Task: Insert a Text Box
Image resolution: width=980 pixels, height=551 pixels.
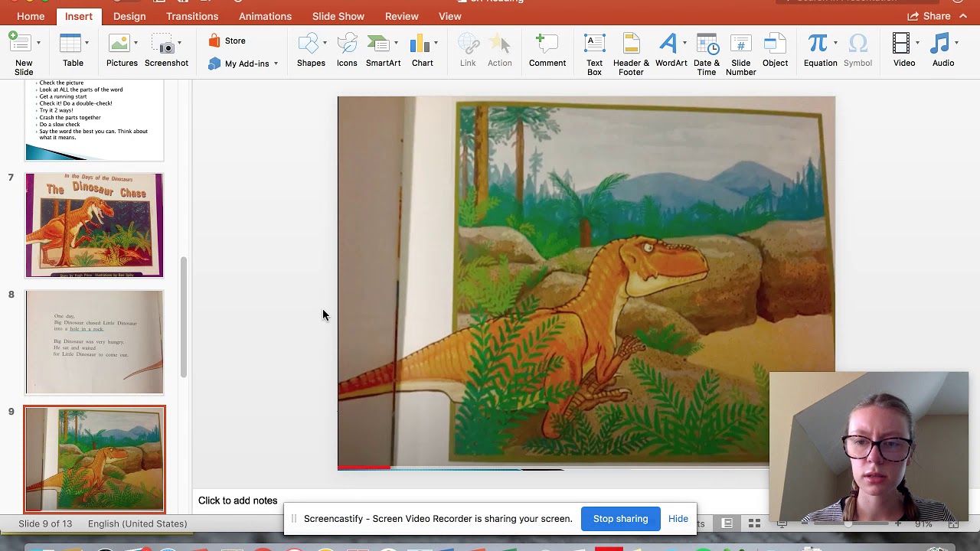Action: (594, 54)
